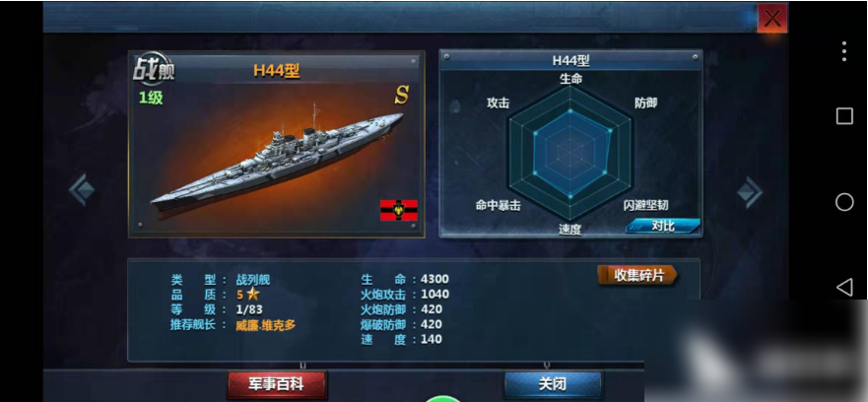Tap Android recent apps square button
The image size is (868, 402).
(844, 115)
